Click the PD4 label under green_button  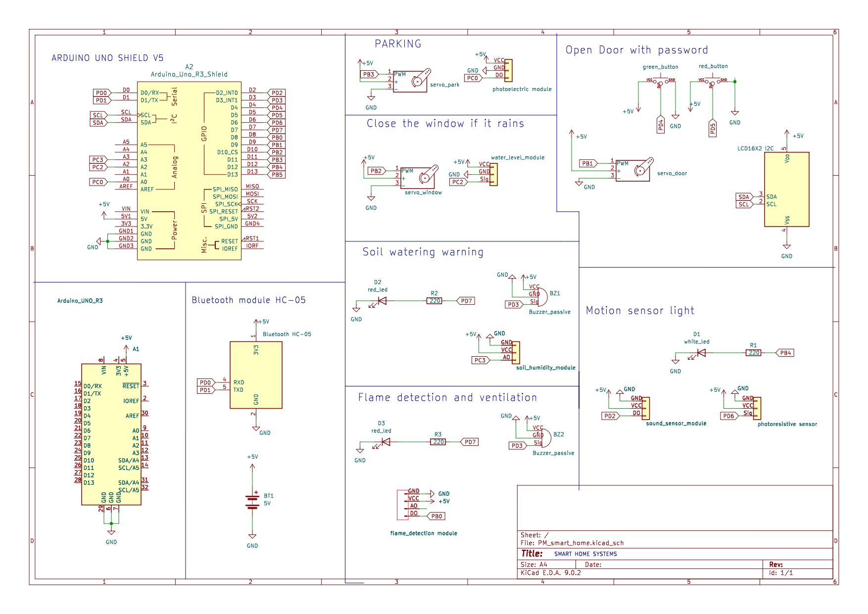(661, 125)
